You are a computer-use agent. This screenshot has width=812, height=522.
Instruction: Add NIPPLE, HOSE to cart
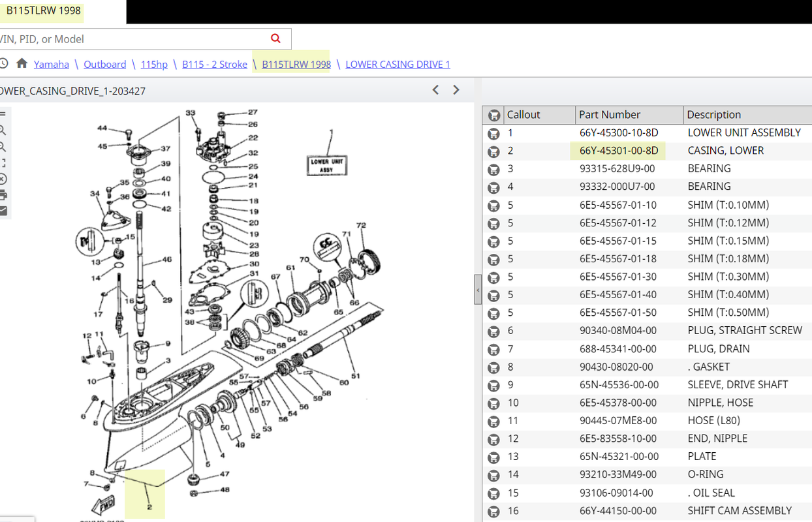pos(494,403)
